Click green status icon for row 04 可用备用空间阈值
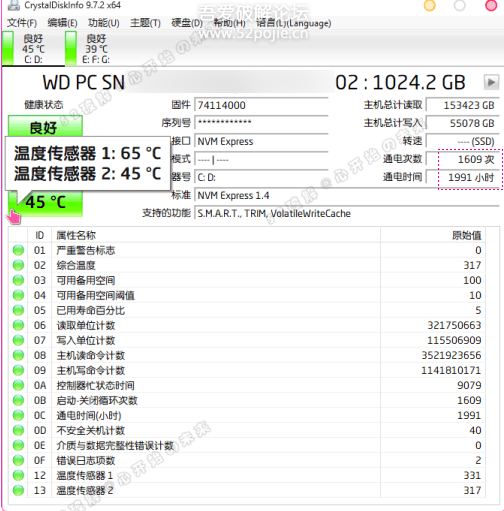 [x=18, y=295]
